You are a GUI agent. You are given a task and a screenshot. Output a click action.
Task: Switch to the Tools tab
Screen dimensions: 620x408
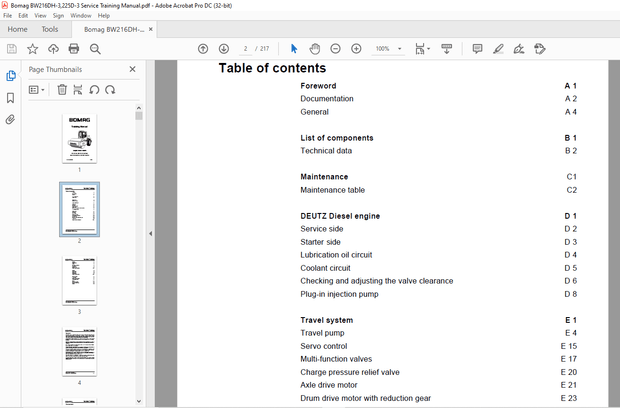pos(50,29)
